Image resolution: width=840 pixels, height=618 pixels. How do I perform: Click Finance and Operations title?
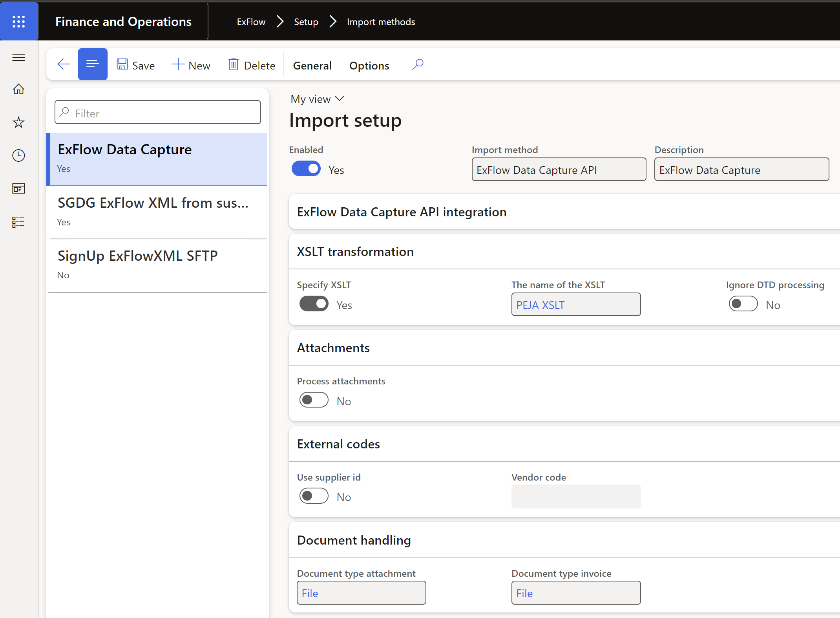click(x=123, y=22)
